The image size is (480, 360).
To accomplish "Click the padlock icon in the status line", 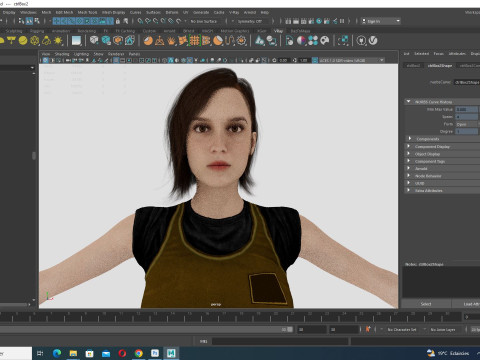I will 118,21.
